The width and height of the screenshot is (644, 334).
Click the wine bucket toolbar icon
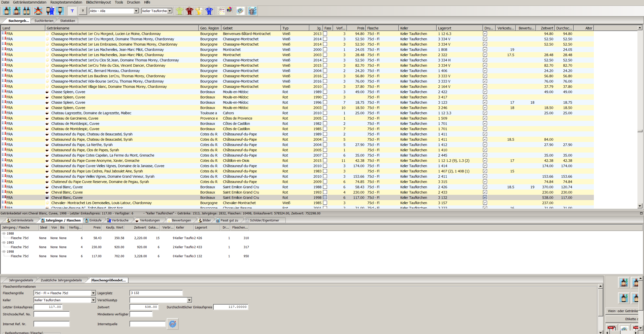[252, 11]
